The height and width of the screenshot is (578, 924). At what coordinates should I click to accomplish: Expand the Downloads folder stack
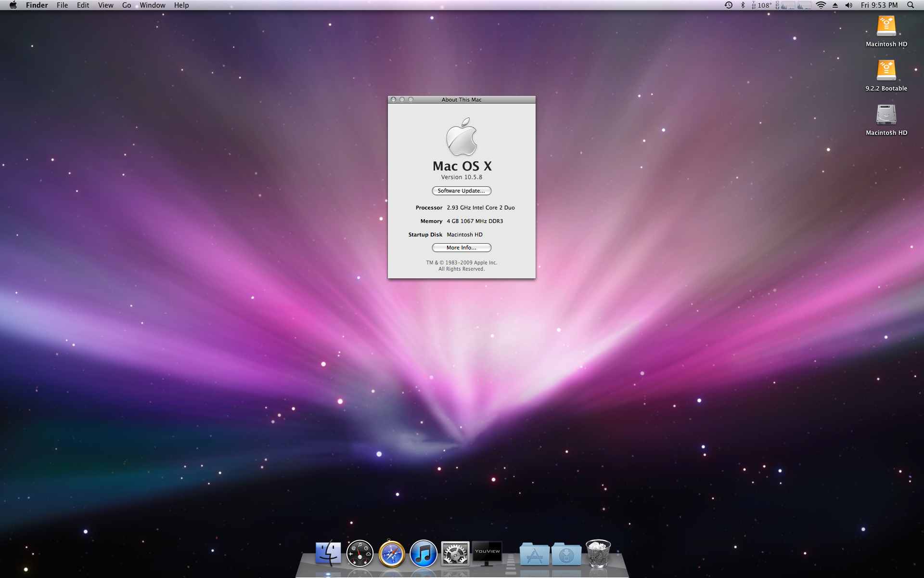point(566,555)
